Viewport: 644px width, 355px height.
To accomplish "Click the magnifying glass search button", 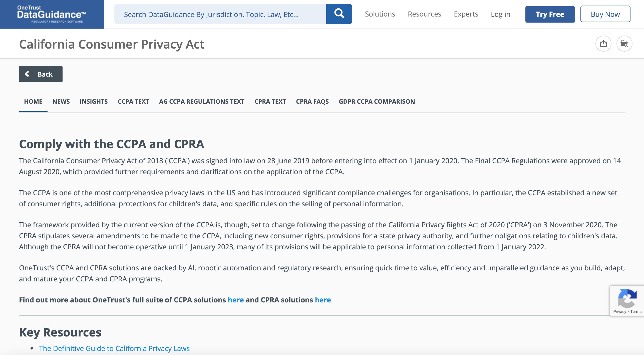I will [x=339, y=14].
